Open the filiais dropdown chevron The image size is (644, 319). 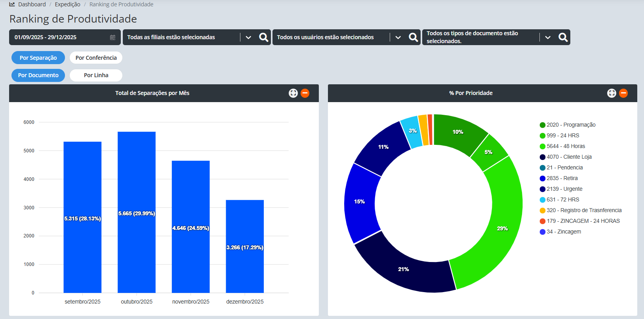pos(248,37)
